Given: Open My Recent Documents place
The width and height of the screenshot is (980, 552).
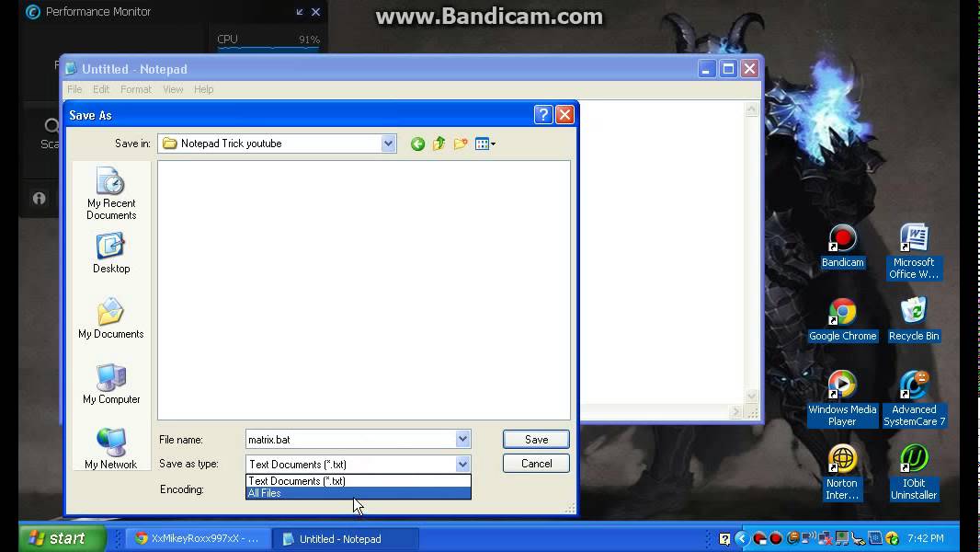Looking at the screenshot, I should [111, 193].
